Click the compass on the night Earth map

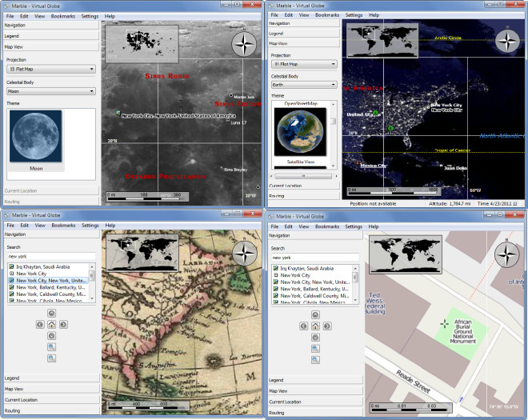coord(507,41)
